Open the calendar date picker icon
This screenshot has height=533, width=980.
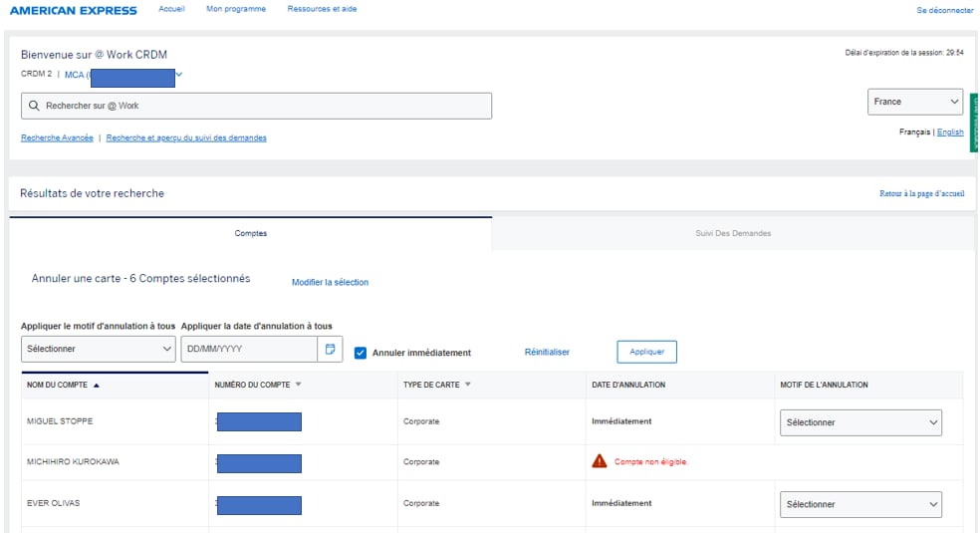330,349
